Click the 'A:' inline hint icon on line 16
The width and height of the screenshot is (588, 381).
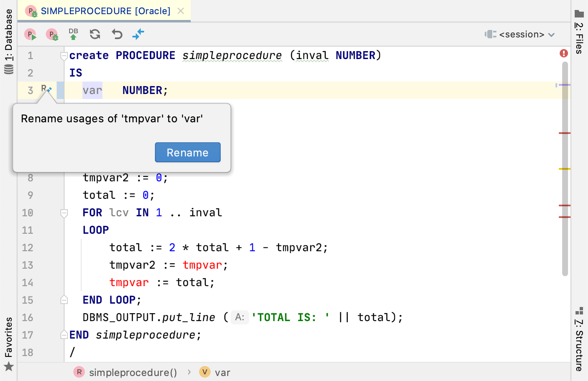pyautogui.click(x=239, y=317)
